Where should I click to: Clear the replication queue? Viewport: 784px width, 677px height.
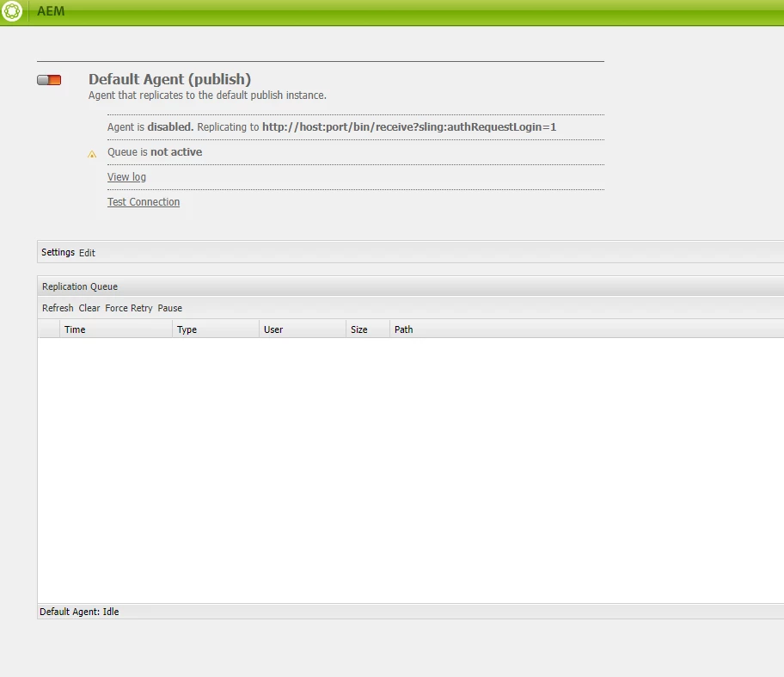click(89, 308)
